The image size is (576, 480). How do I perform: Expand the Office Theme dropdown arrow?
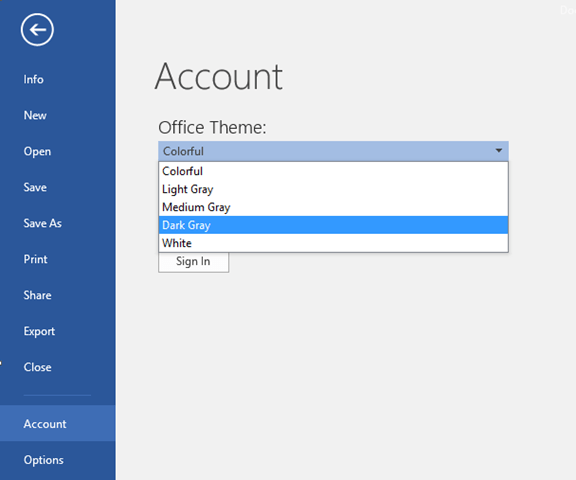tap(498, 151)
